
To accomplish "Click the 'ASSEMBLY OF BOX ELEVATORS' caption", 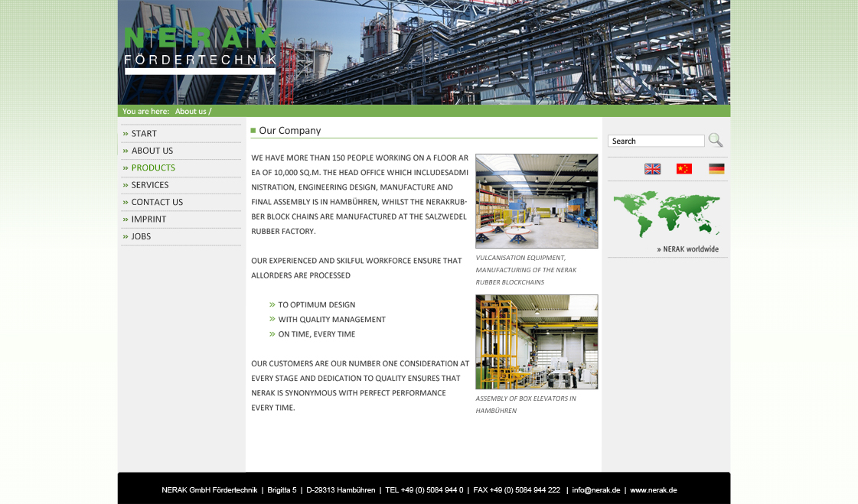I will coord(526,405).
